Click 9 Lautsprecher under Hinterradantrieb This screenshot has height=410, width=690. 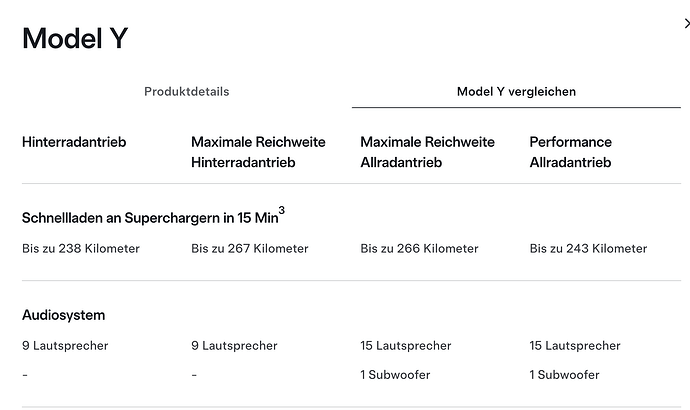click(65, 346)
